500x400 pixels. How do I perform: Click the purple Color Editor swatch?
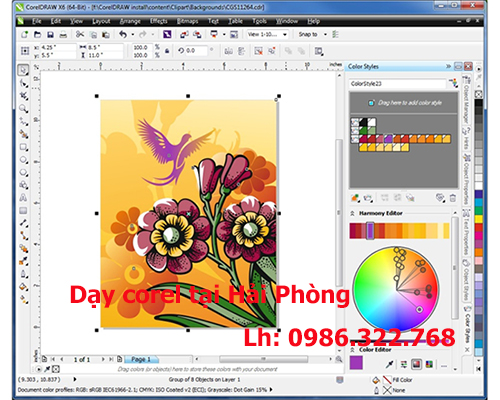[x=356, y=363]
